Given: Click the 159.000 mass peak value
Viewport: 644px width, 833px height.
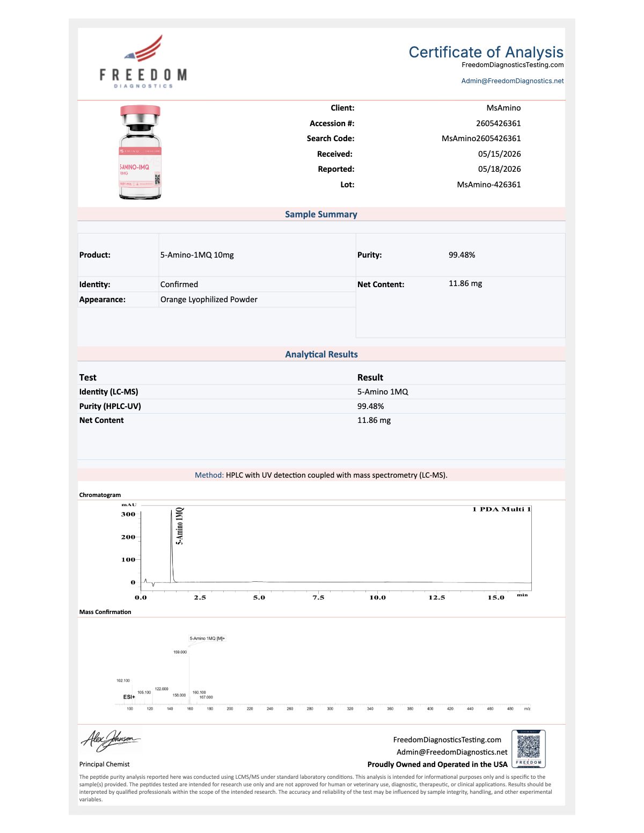Looking at the screenshot, I should 180,652.
